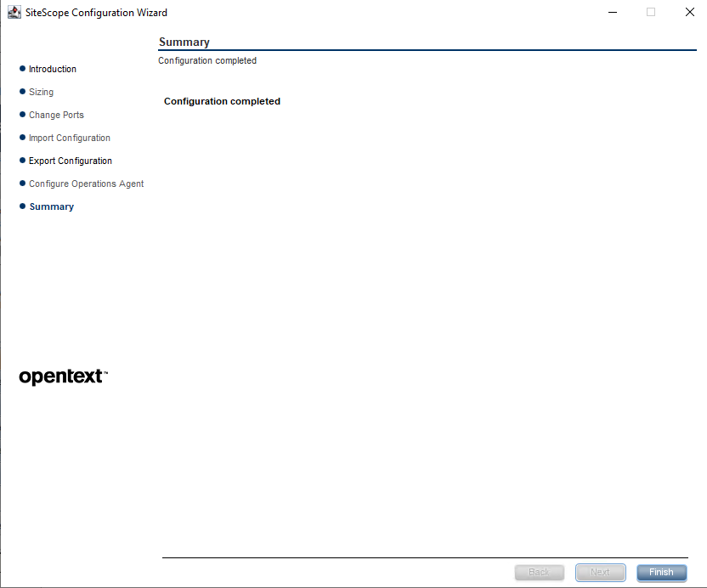
Task: Select the Sizing step in sidebar
Action: point(41,92)
